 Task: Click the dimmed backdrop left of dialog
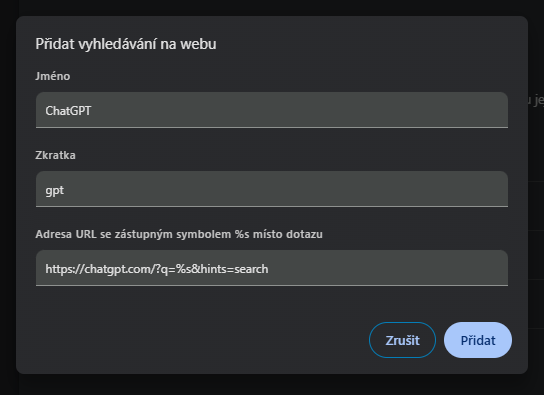tap(8, 198)
